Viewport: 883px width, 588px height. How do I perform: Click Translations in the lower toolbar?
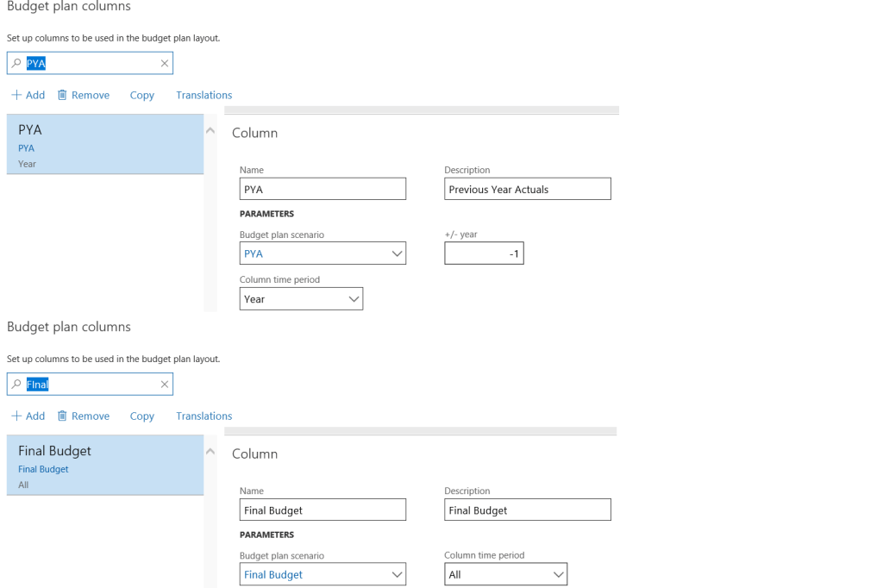204,416
